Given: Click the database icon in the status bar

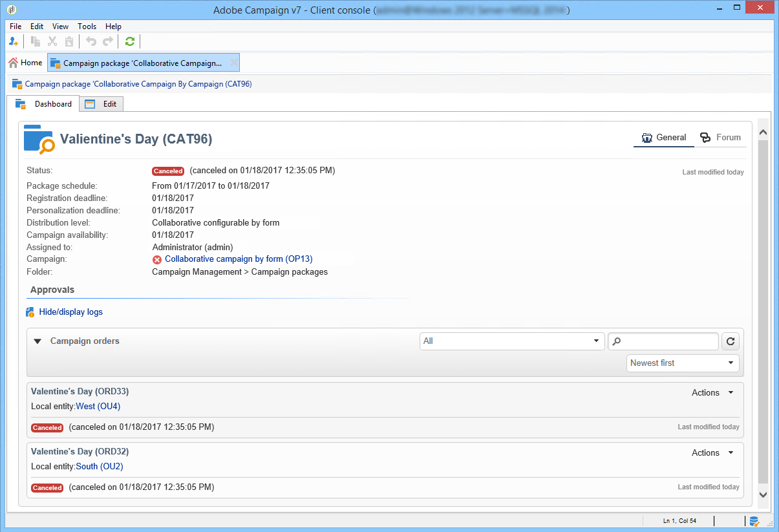Looking at the screenshot, I should tap(754, 521).
